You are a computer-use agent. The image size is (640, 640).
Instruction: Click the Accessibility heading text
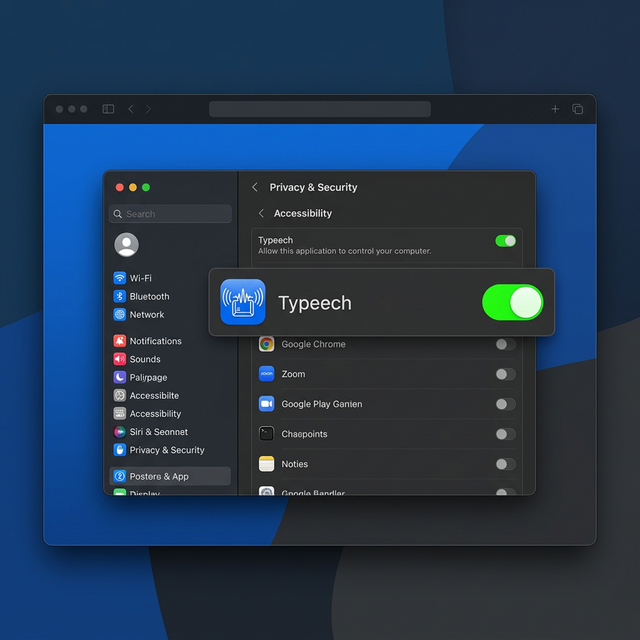click(303, 213)
